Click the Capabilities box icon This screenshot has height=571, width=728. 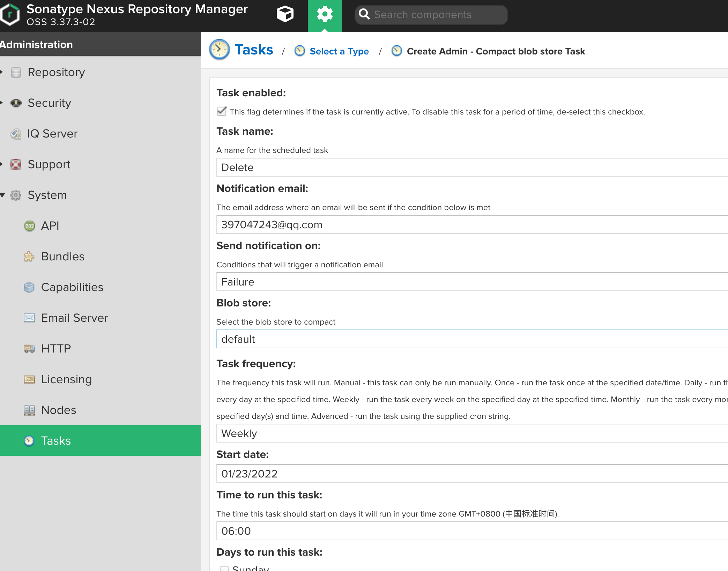point(29,287)
